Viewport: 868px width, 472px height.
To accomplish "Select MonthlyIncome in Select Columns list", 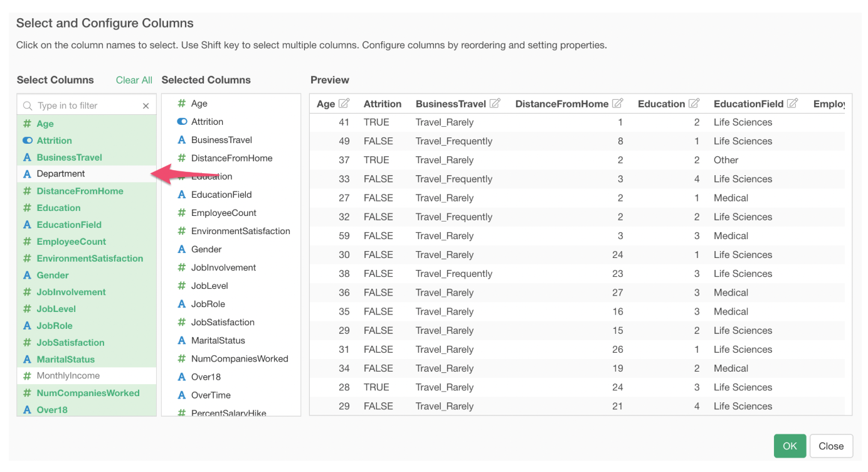I will pos(87,376).
